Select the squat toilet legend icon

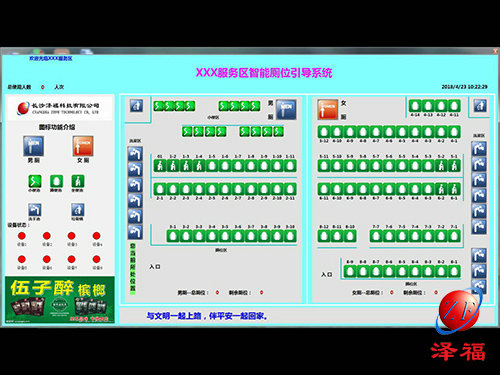tap(56, 182)
